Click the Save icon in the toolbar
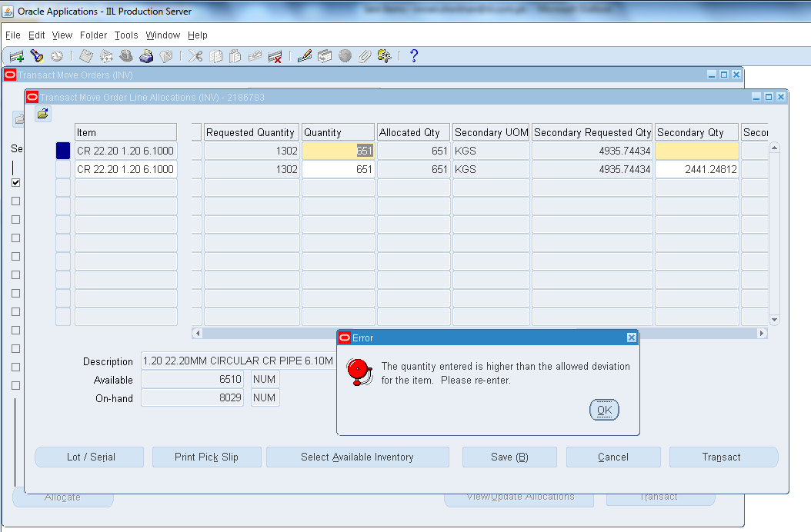 pyautogui.click(x=85, y=55)
